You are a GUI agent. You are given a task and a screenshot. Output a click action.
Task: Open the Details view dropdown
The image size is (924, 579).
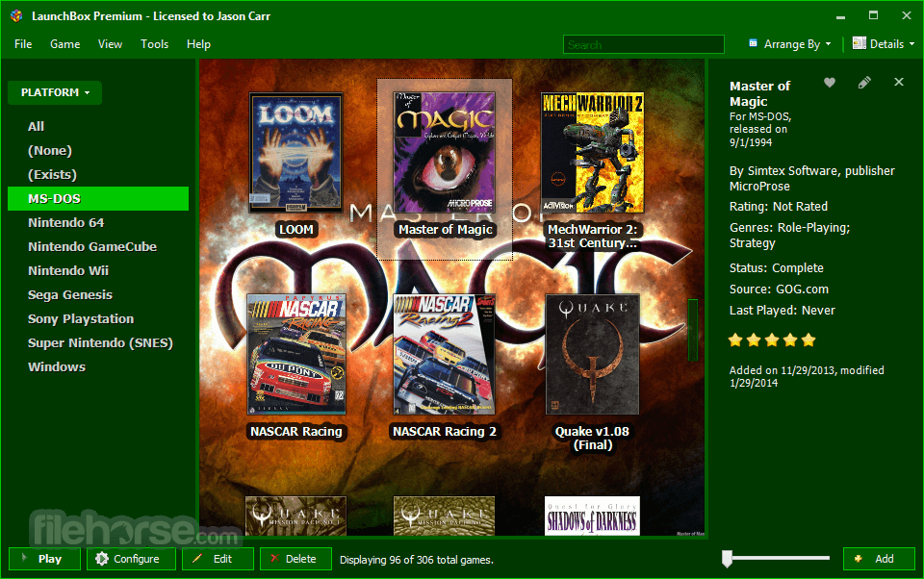click(884, 44)
